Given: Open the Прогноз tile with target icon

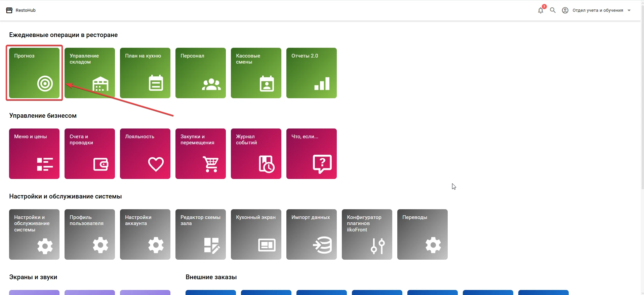Looking at the screenshot, I should [x=34, y=73].
